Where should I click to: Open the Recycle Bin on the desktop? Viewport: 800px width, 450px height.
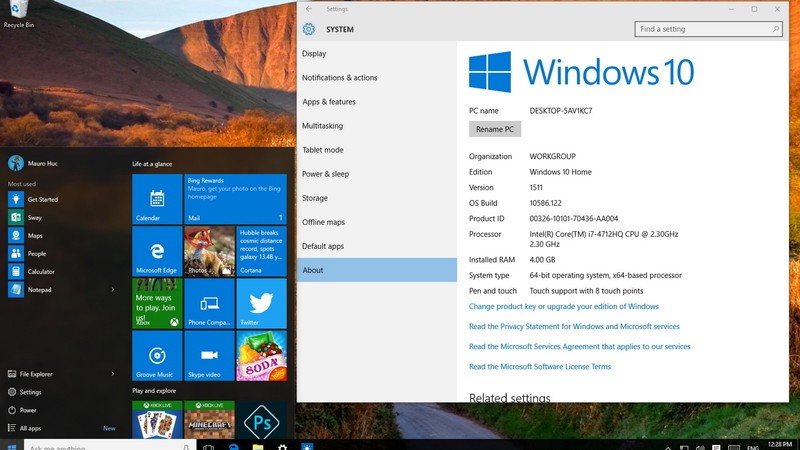point(18,14)
